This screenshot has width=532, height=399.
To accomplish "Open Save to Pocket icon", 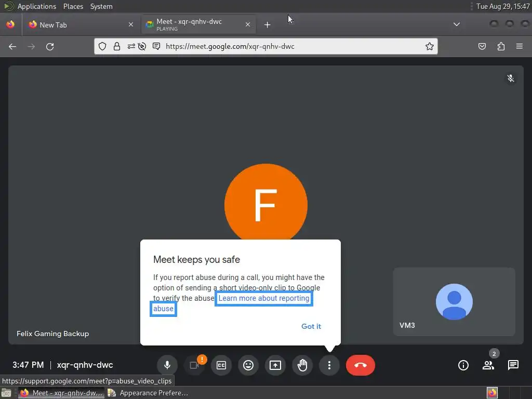I will pyautogui.click(x=482, y=46).
